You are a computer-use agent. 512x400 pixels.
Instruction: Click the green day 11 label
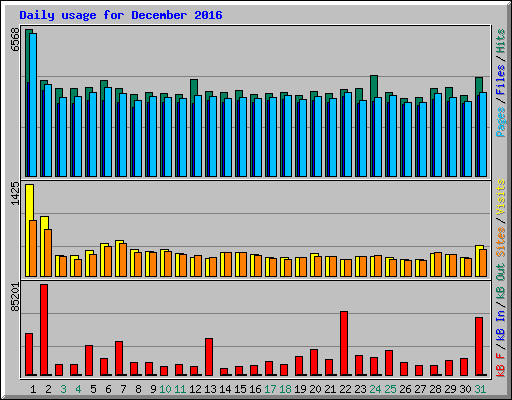(180, 389)
